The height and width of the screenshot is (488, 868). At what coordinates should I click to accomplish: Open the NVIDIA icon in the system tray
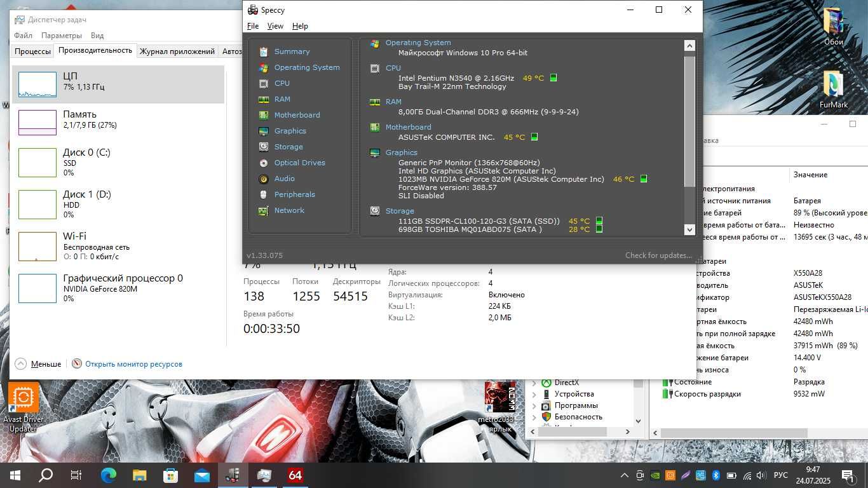655,475
